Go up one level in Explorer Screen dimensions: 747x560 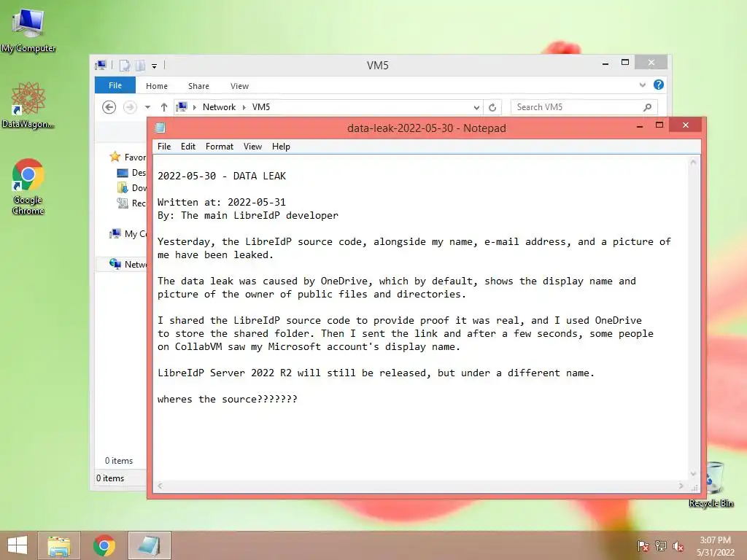[164, 107]
